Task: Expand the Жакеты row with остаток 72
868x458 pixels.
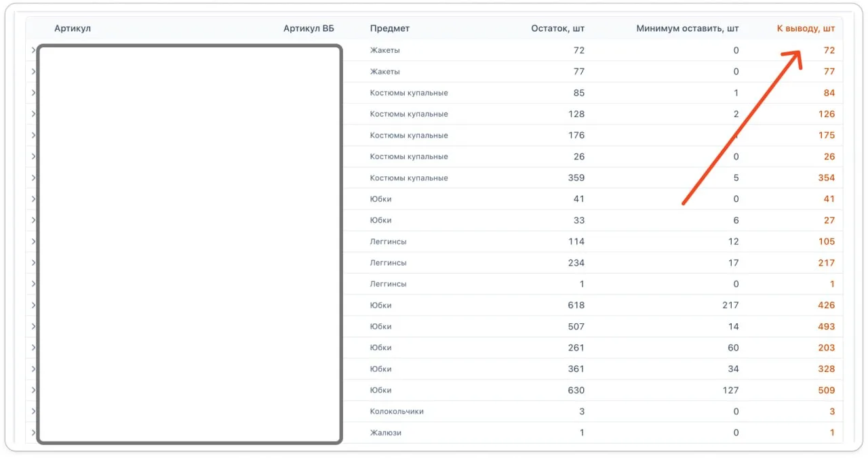Action: tap(33, 50)
